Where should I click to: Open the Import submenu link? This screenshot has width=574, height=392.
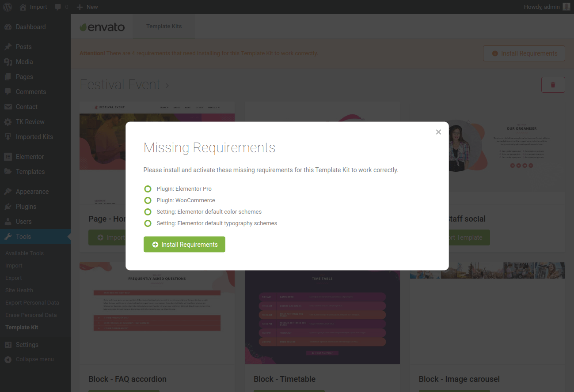14,266
